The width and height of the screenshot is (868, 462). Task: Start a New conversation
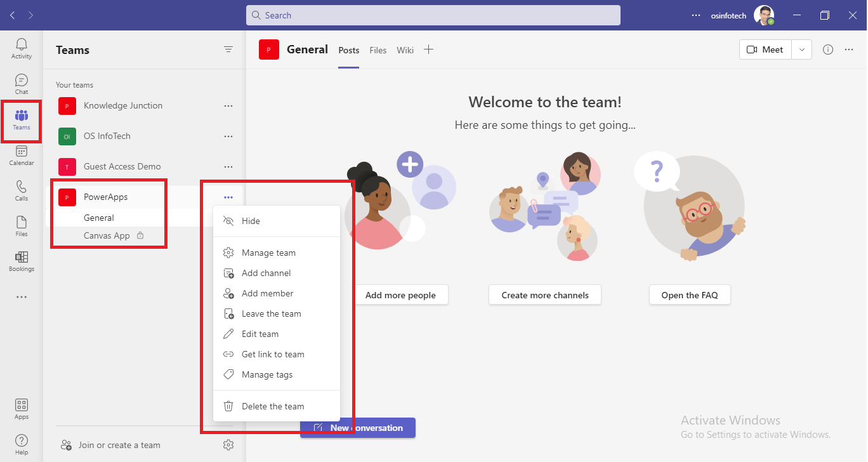(358, 428)
